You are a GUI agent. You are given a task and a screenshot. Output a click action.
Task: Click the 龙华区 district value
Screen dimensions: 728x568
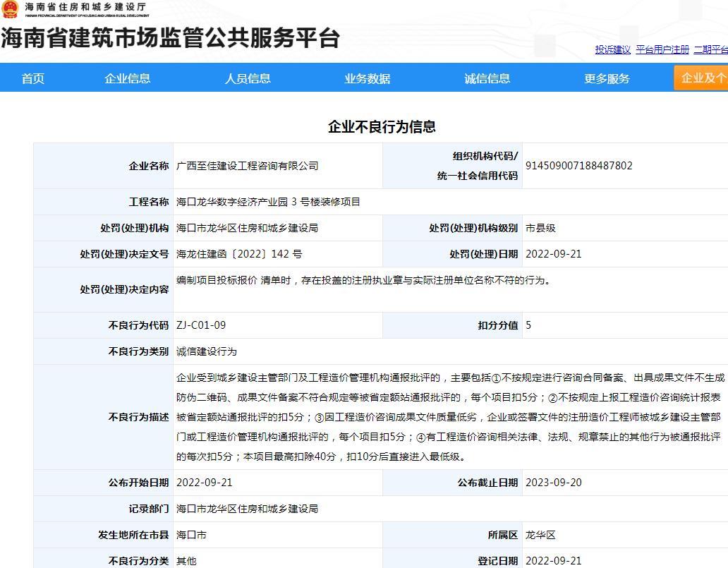click(540, 535)
